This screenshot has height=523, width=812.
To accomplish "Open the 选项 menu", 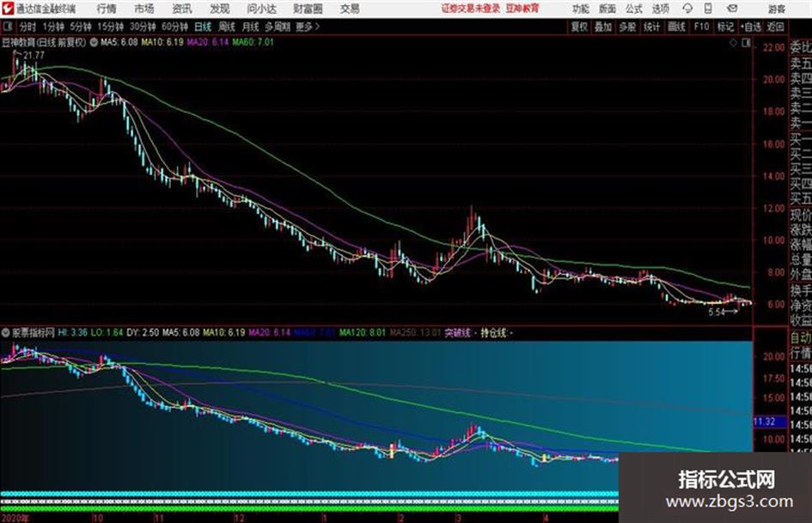I will click(x=661, y=9).
